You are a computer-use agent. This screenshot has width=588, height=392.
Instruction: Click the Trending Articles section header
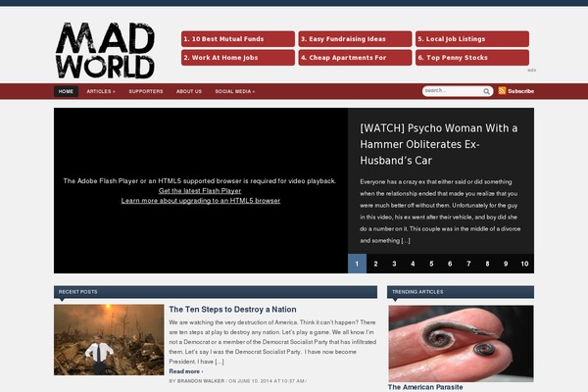[461, 292]
